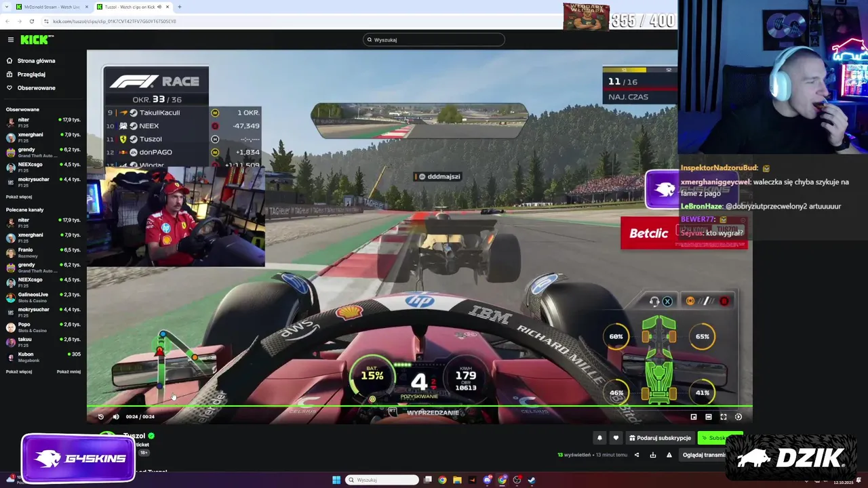The image size is (868, 488).
Task: Select Popo channel in recommended list
Action: pos(43,327)
